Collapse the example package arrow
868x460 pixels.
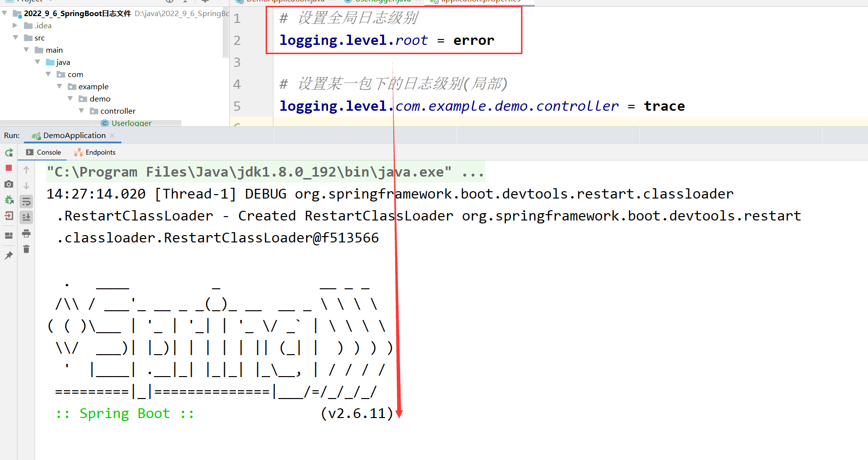pyautogui.click(x=59, y=86)
